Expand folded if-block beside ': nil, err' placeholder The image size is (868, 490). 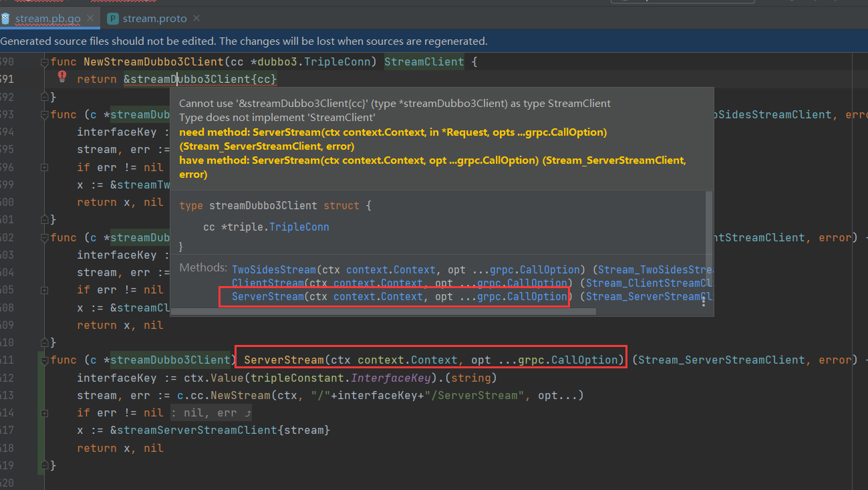point(45,412)
